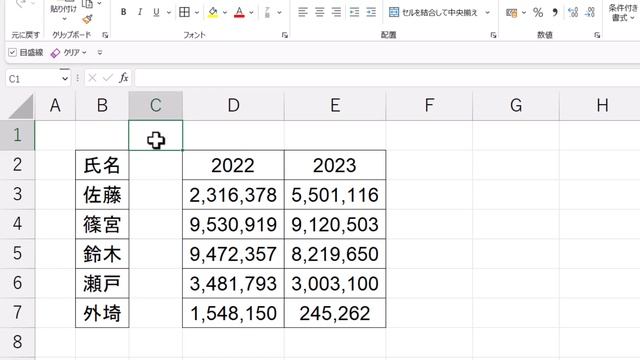
Task: Open fill color dropdown arrow
Action: click(224, 13)
